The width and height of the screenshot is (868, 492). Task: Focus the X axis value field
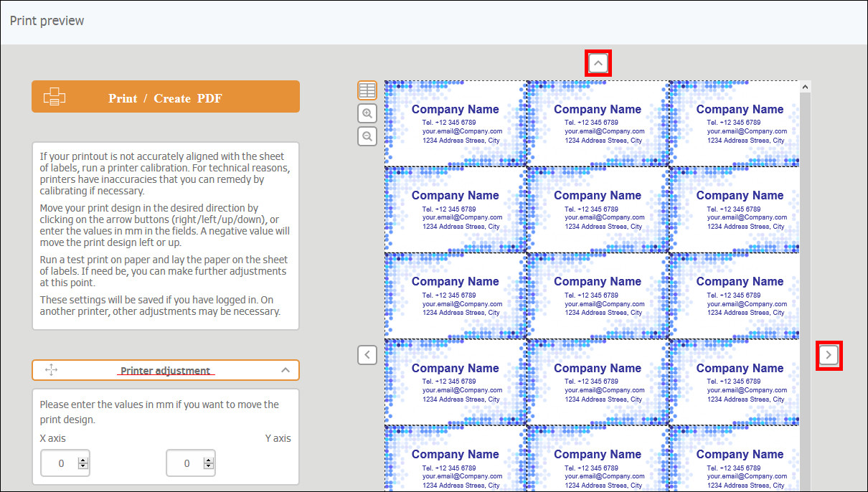pyautogui.click(x=60, y=463)
